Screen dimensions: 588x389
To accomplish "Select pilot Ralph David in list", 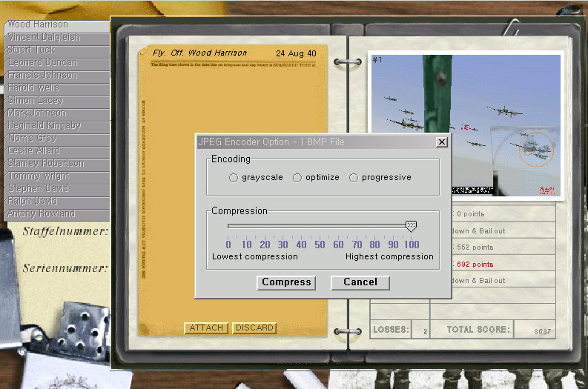I will pyautogui.click(x=57, y=201).
